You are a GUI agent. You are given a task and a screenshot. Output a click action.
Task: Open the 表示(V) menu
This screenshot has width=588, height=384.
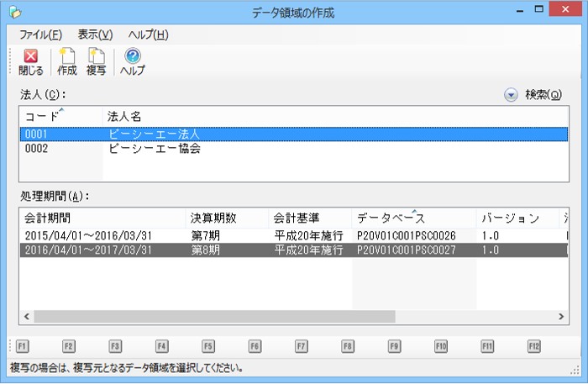tap(95, 34)
